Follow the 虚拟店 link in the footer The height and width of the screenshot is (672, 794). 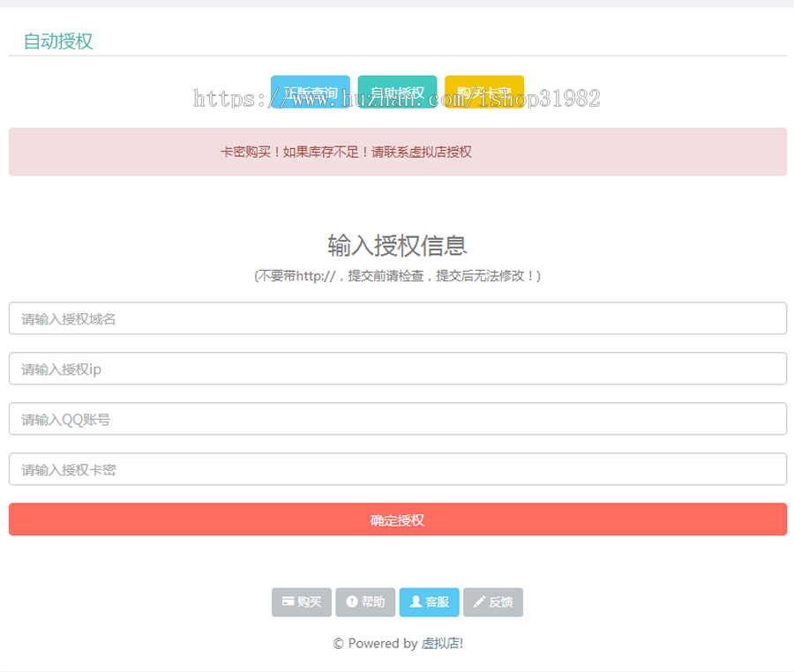441,644
